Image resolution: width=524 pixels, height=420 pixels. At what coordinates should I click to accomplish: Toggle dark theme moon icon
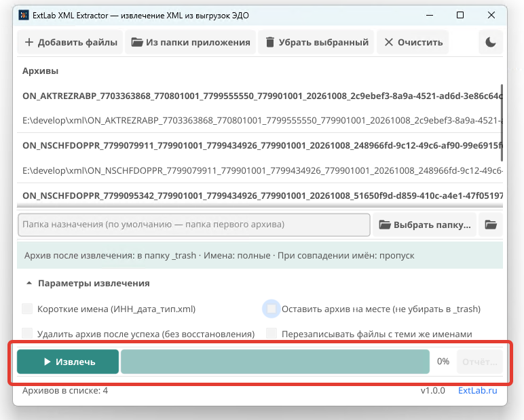pos(491,43)
